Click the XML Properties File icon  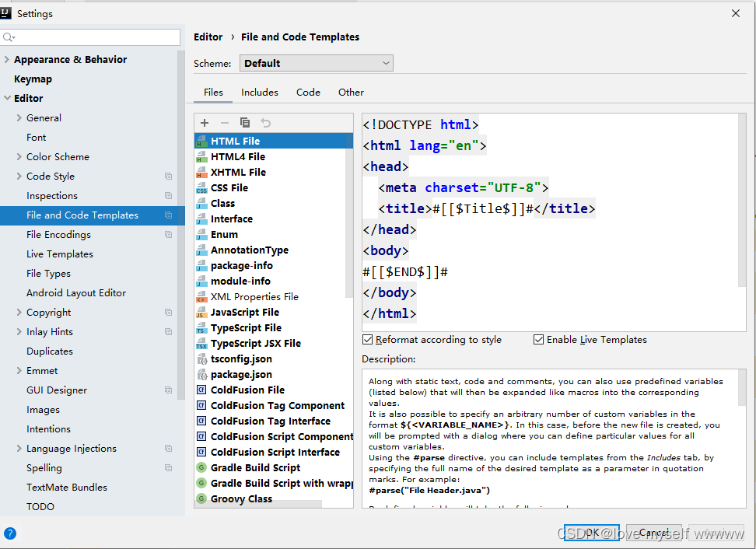(x=201, y=297)
